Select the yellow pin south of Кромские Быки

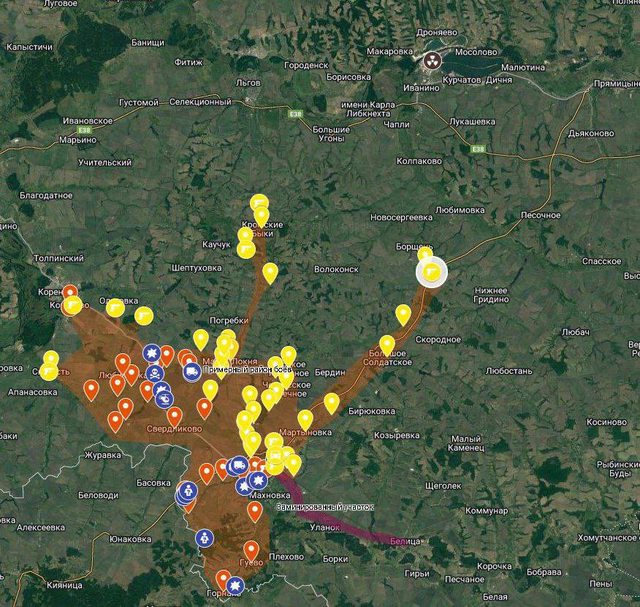click(x=270, y=271)
